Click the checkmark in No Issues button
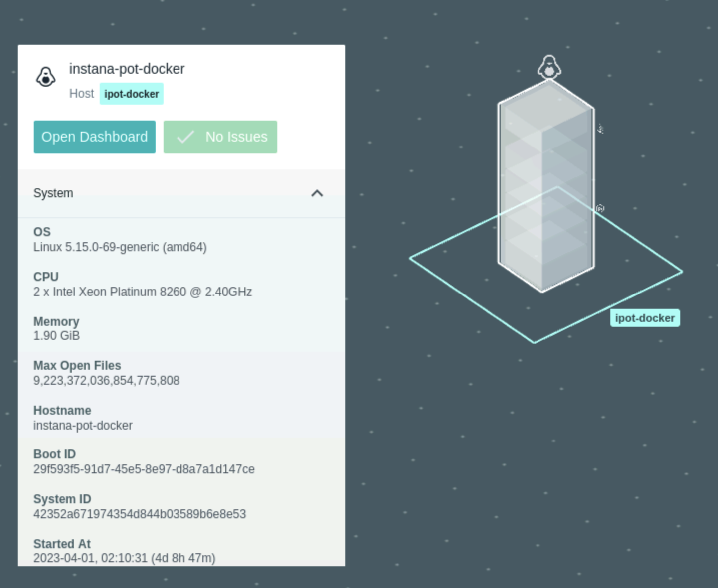The image size is (718, 588). click(185, 137)
